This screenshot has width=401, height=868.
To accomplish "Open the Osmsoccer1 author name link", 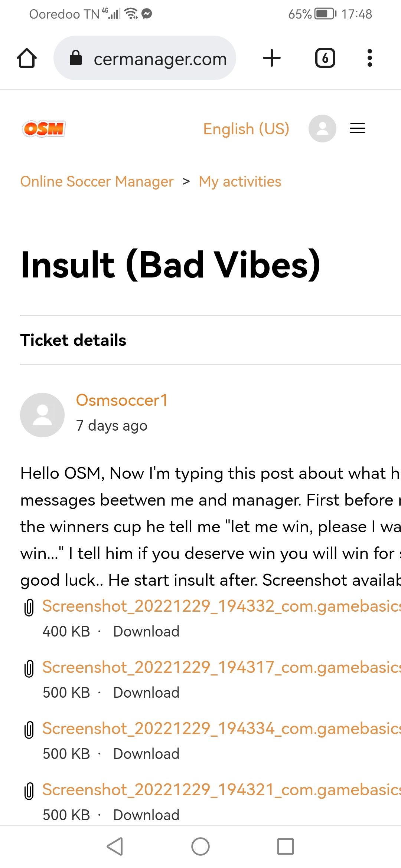I will [122, 401].
